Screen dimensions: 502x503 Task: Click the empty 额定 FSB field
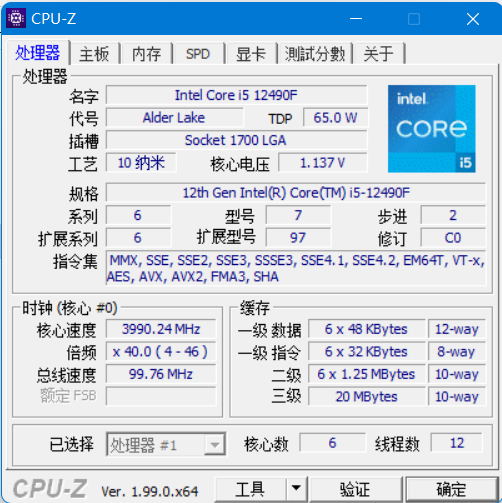161,396
